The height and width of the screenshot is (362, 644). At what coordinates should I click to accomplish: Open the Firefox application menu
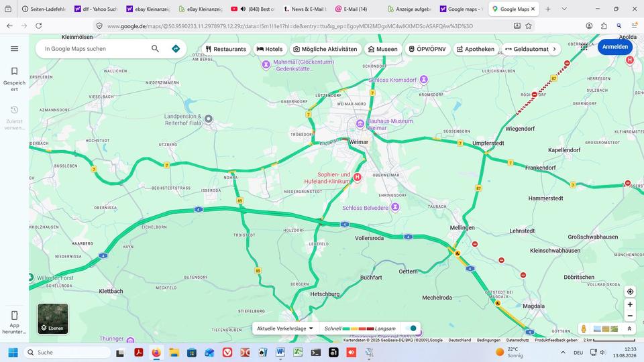(x=635, y=26)
